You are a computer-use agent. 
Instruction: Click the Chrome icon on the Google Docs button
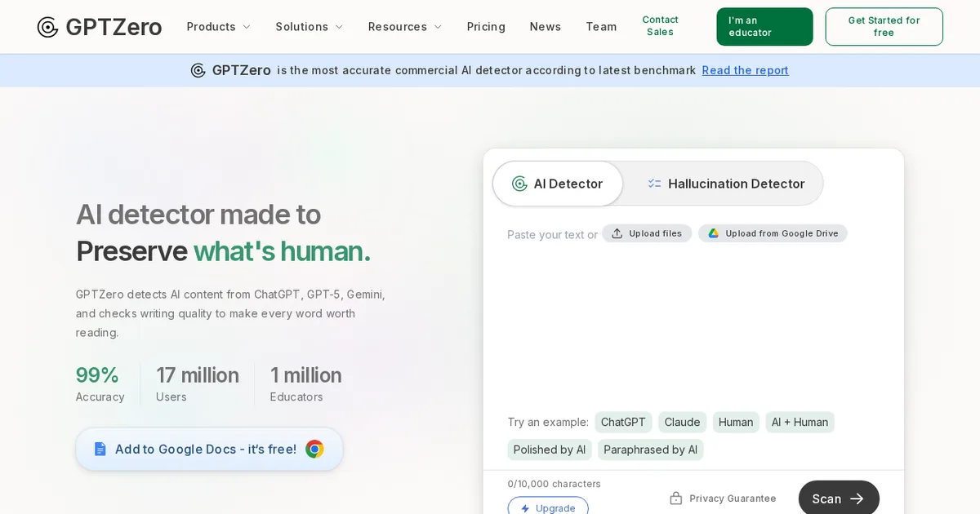coord(314,449)
